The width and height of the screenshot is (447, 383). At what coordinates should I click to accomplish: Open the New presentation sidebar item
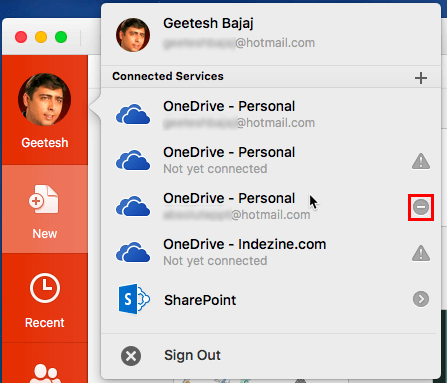pyautogui.click(x=45, y=209)
